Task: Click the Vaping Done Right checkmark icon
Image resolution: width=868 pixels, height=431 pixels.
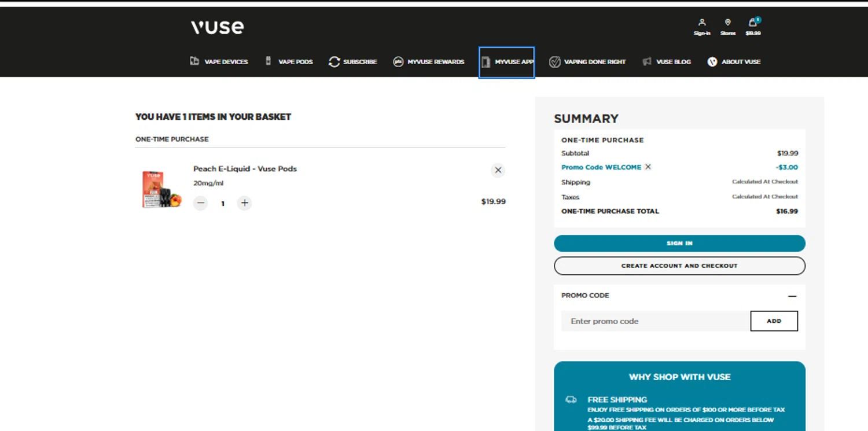Action: (554, 62)
